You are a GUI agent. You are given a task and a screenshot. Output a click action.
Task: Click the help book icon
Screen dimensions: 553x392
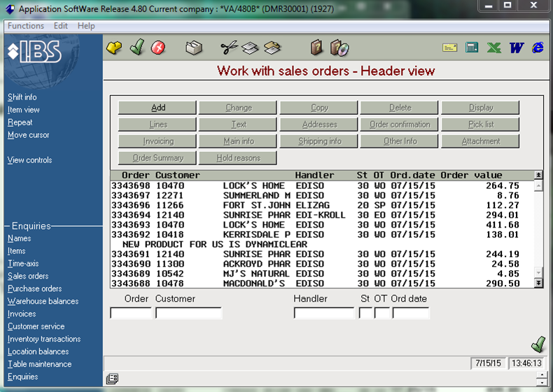[x=316, y=48]
